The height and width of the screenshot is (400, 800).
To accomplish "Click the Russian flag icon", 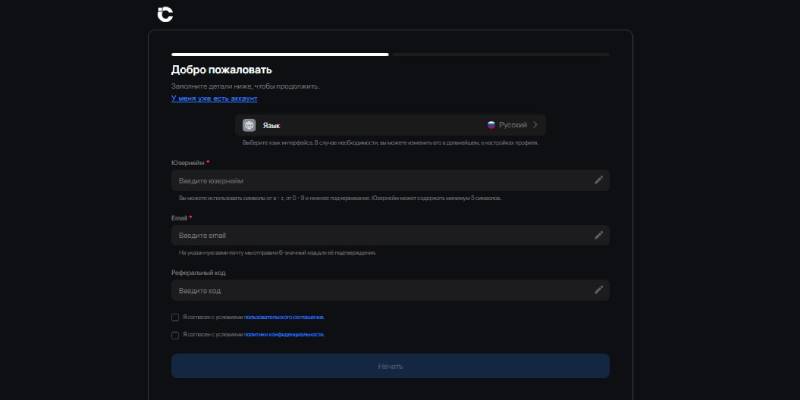I will click(x=491, y=125).
